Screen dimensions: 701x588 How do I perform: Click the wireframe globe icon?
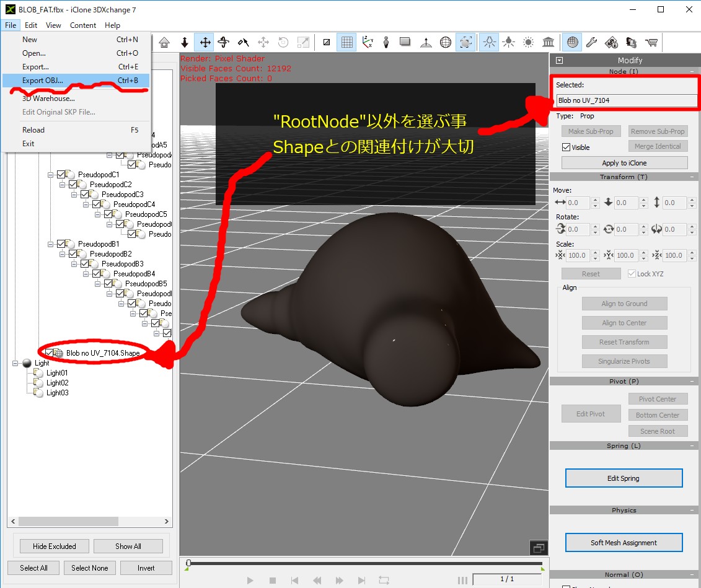pos(445,43)
